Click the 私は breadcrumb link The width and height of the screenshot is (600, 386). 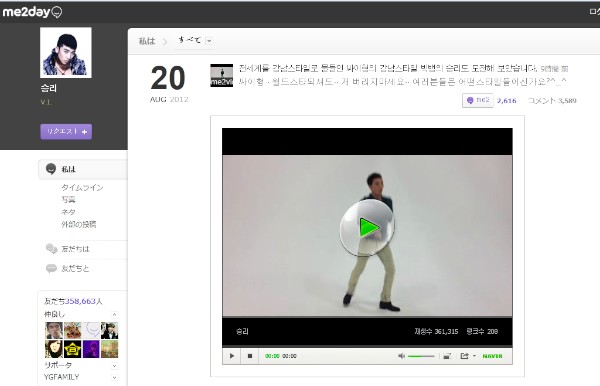pos(147,41)
